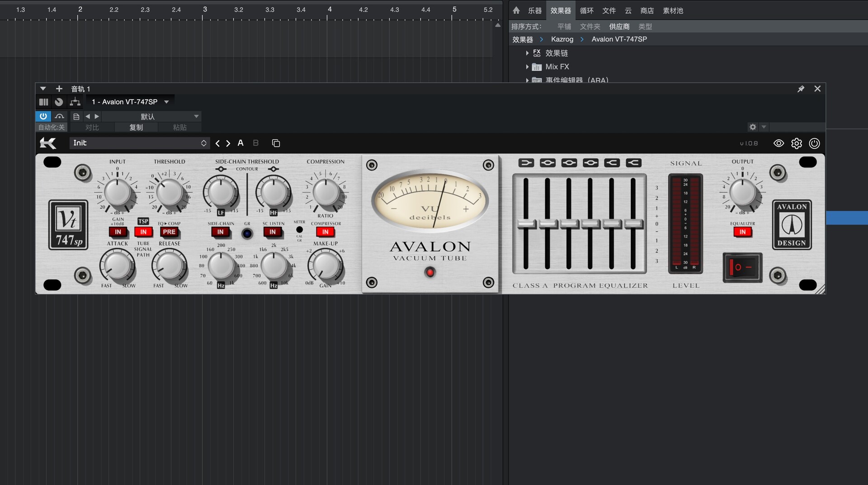Click the Avalon Design logo badge
Viewport: 868px width, 485px height.
coord(792,225)
